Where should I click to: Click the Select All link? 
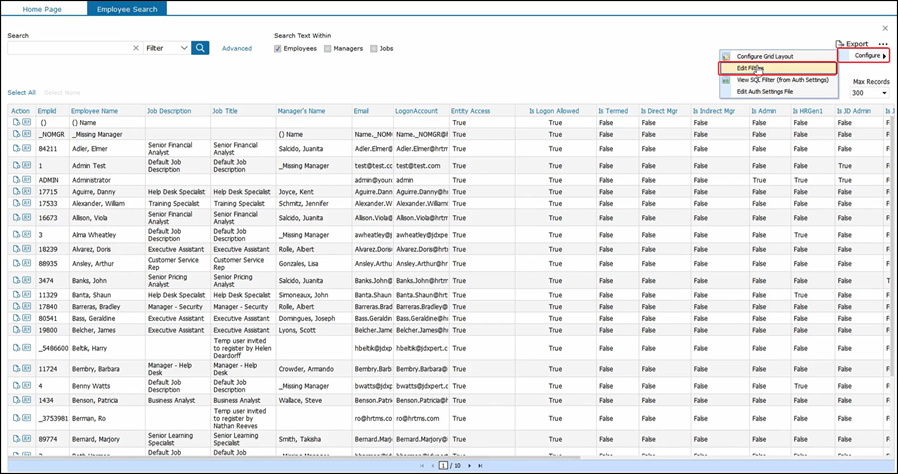[22, 92]
